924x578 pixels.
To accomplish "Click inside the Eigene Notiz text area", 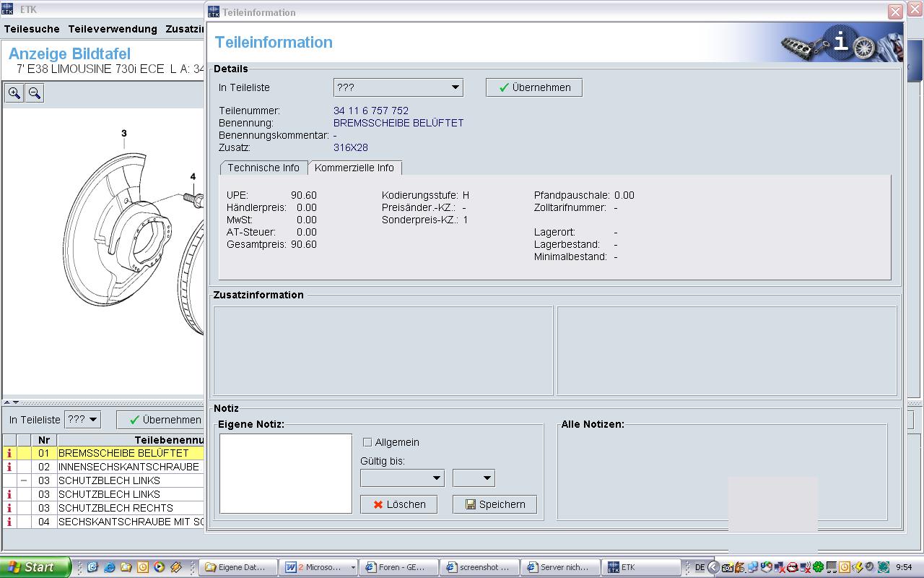I will click(x=285, y=473).
